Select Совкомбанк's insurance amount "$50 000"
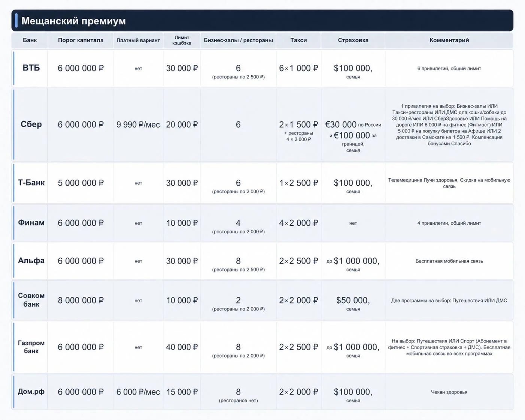Viewport: 525px width, 420px height. [x=353, y=300]
